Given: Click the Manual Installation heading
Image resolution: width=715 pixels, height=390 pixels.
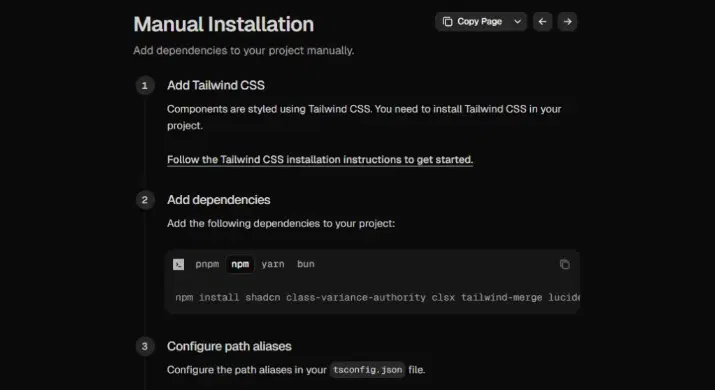Looking at the screenshot, I should click(x=223, y=24).
